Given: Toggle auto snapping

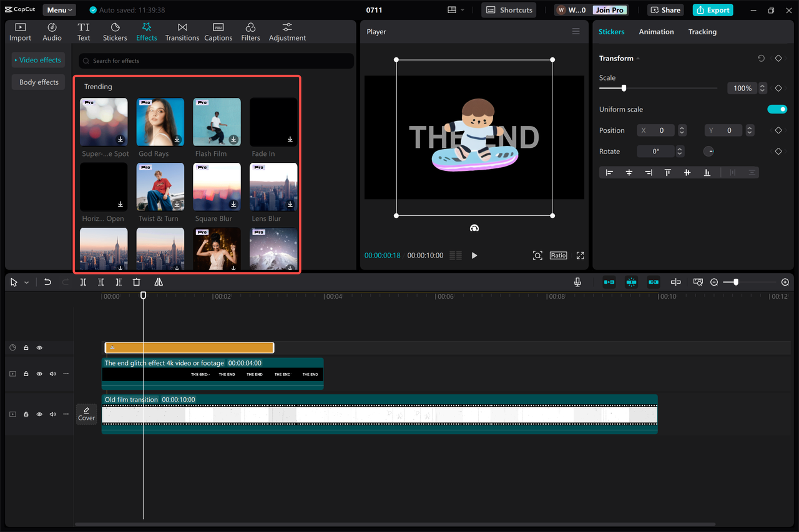Looking at the screenshot, I should (631, 282).
